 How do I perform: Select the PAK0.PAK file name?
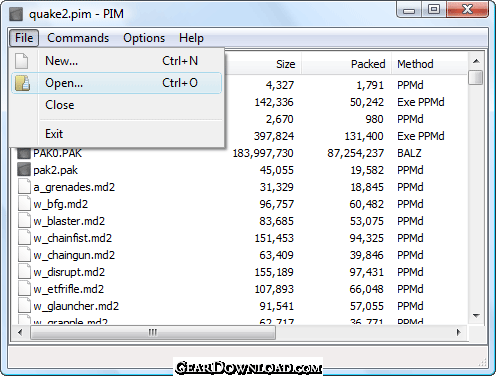pos(57,153)
